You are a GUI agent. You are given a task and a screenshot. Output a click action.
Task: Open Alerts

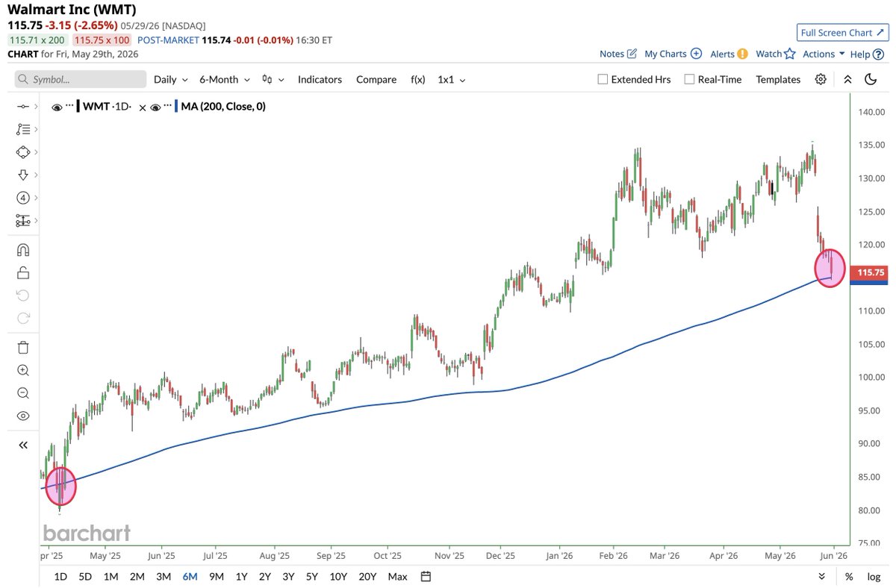click(x=729, y=54)
